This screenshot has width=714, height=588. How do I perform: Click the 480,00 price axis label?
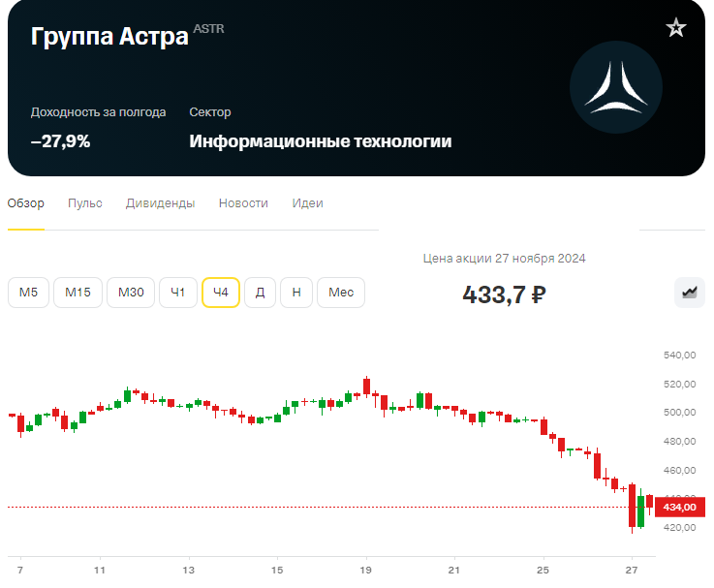click(680, 442)
